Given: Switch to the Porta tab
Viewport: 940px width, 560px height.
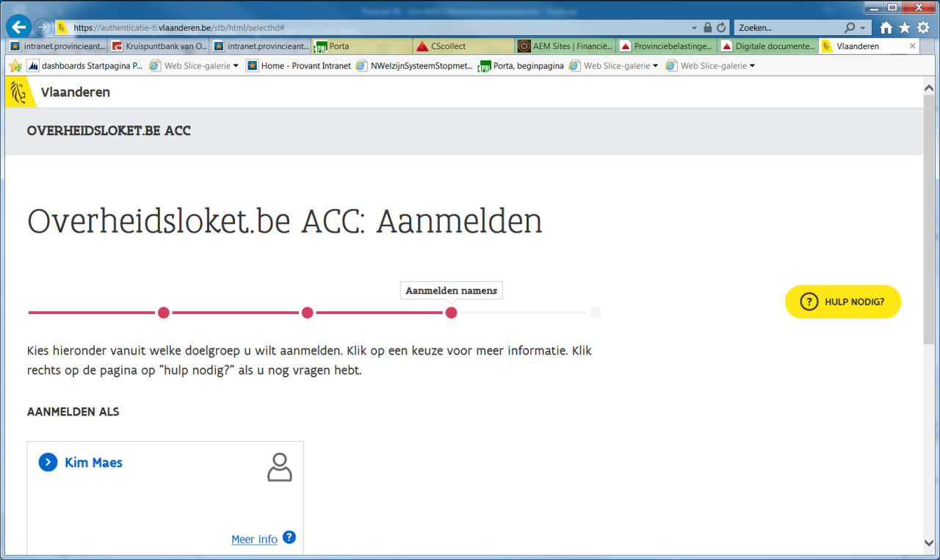Looking at the screenshot, I should pyautogui.click(x=362, y=46).
